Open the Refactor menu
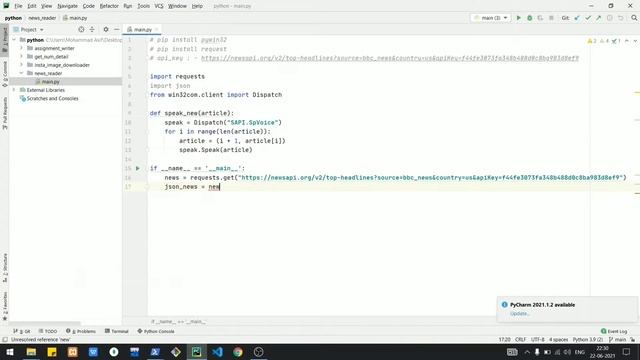This screenshot has width=640, height=360. [x=109, y=6]
